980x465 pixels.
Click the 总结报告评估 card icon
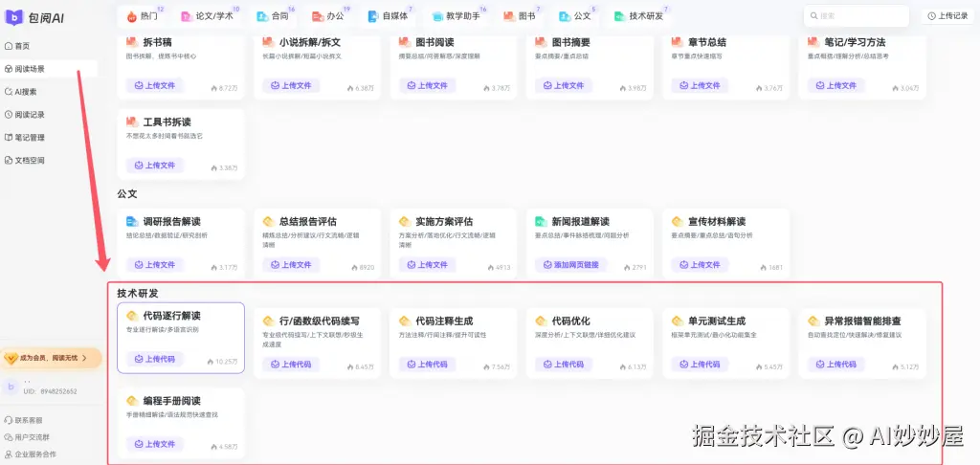[268, 222]
